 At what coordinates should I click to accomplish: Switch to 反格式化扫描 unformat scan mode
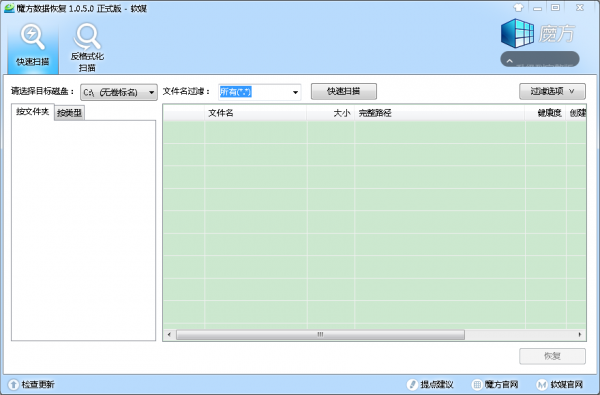click(87, 47)
